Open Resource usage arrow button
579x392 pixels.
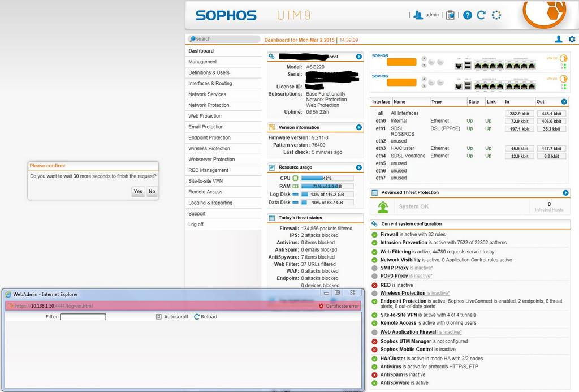(x=359, y=167)
